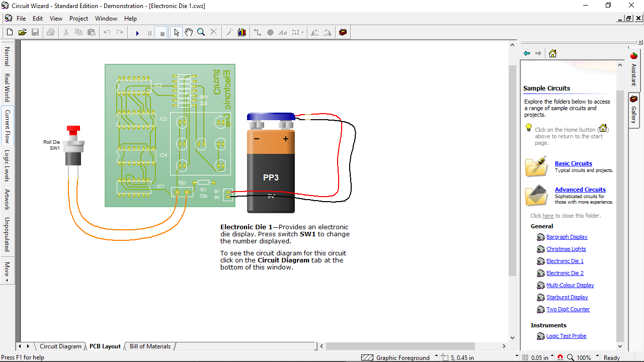This screenshot has width=644, height=362.
Task: Raise zoom above 100% with stepper
Action: (597, 355)
